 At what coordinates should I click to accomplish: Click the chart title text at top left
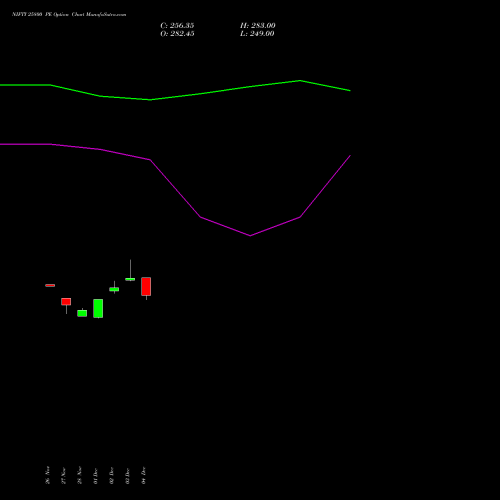(69, 15)
